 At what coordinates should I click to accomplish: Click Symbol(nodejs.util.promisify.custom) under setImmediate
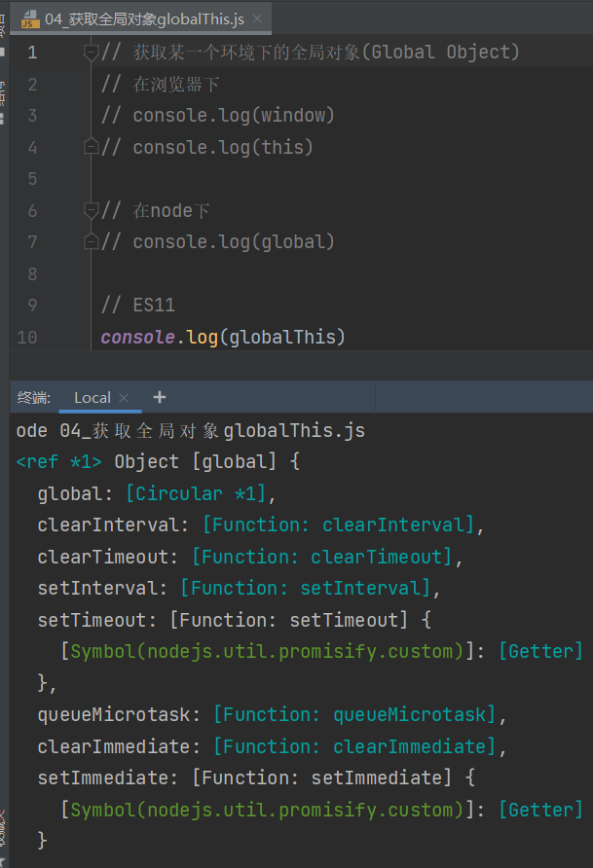click(267, 810)
